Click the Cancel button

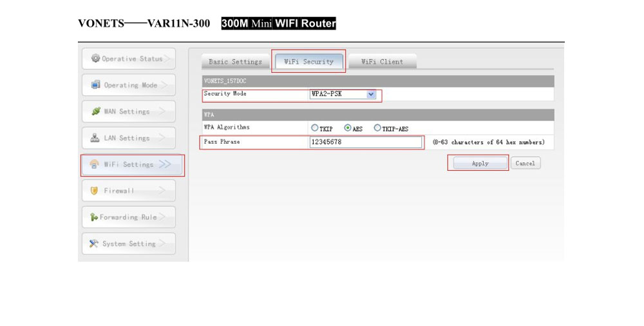pyautogui.click(x=526, y=163)
